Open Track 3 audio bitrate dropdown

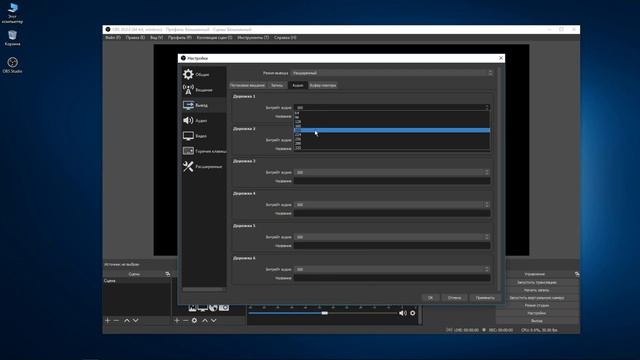coord(392,172)
